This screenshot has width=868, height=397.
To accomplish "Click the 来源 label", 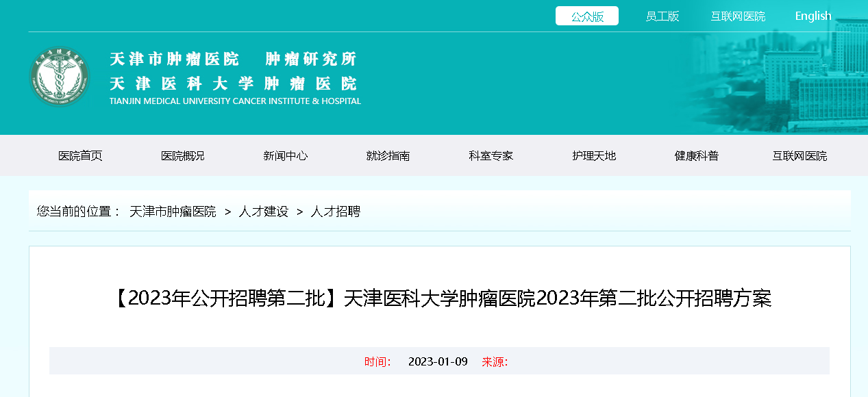I will pos(495,361).
